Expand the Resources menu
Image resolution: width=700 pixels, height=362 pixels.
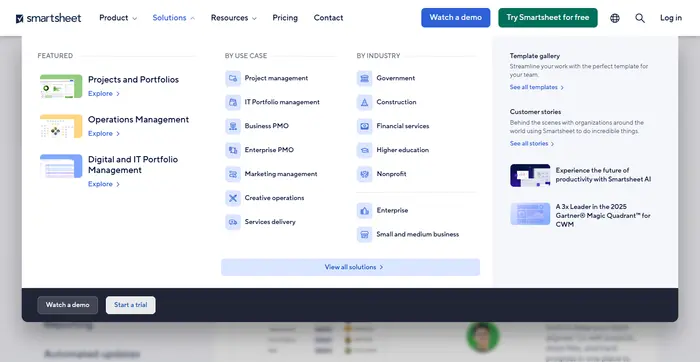[233, 18]
